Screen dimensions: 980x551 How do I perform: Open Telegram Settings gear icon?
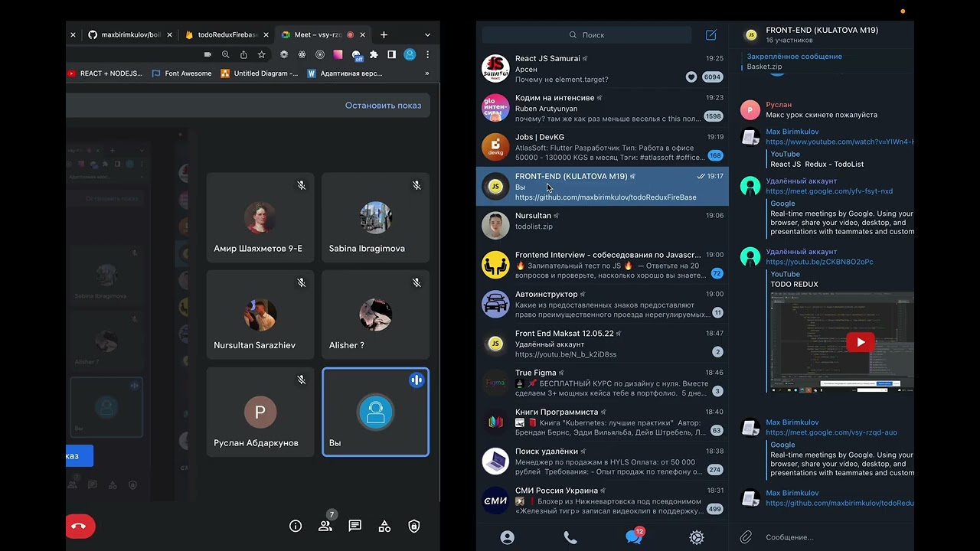697,538
